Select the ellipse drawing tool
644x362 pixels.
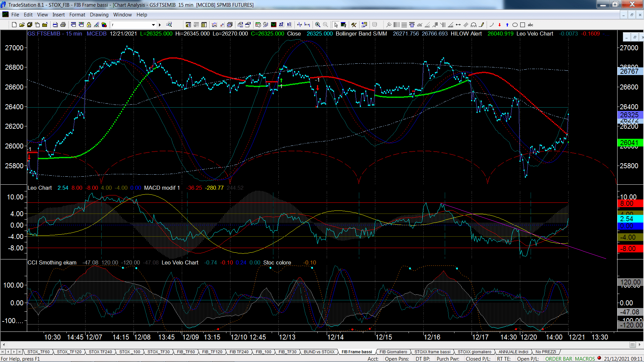[515, 25]
